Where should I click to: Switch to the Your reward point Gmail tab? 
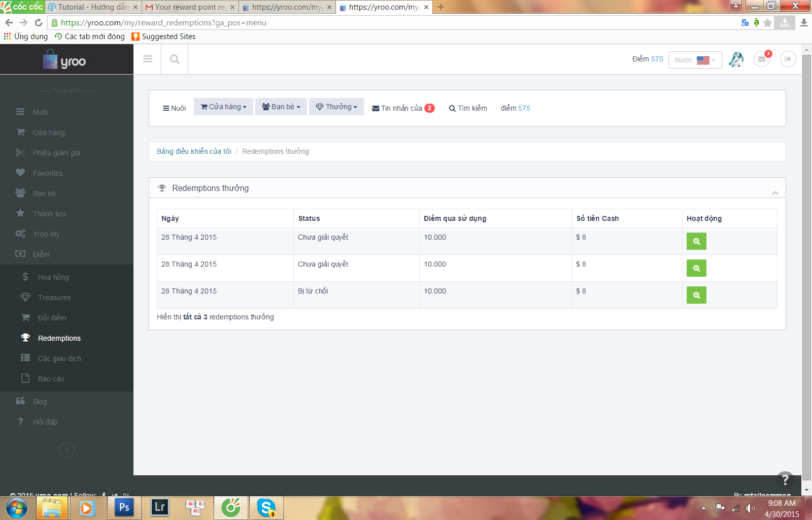(x=190, y=7)
